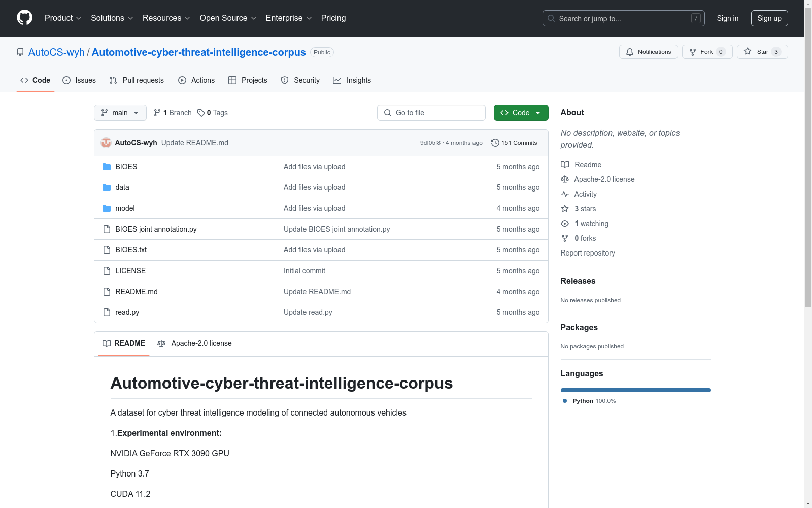Image resolution: width=812 pixels, height=508 pixels.
Task: Open the green Code dropdown button
Action: click(x=521, y=113)
